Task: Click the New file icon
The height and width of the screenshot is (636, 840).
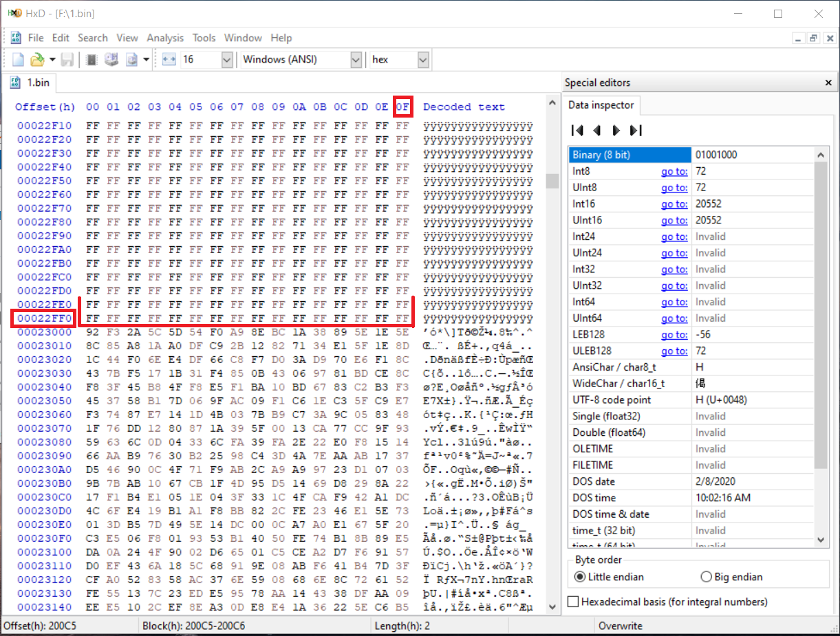Action: [x=19, y=60]
